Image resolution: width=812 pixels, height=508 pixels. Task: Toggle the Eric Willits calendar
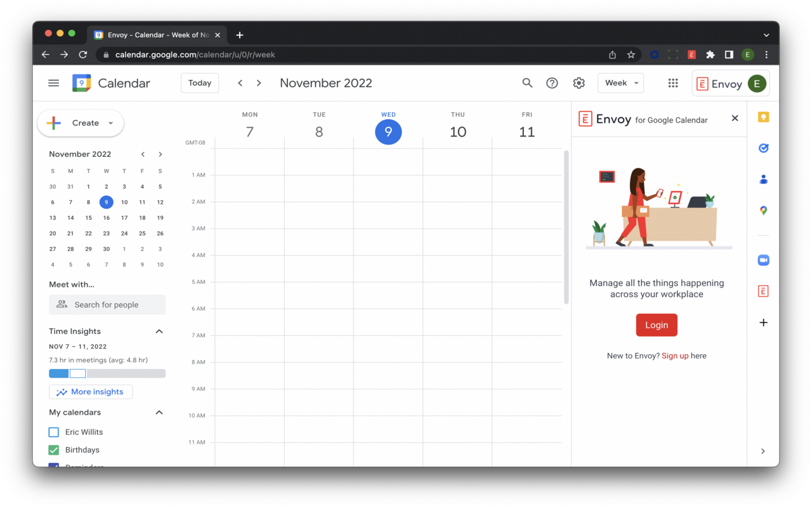(x=53, y=432)
